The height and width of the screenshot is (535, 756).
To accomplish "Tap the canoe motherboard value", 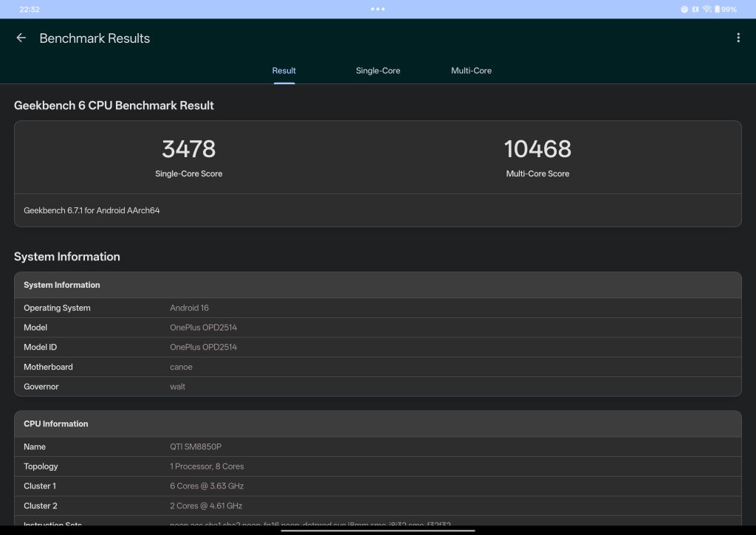I will (181, 367).
